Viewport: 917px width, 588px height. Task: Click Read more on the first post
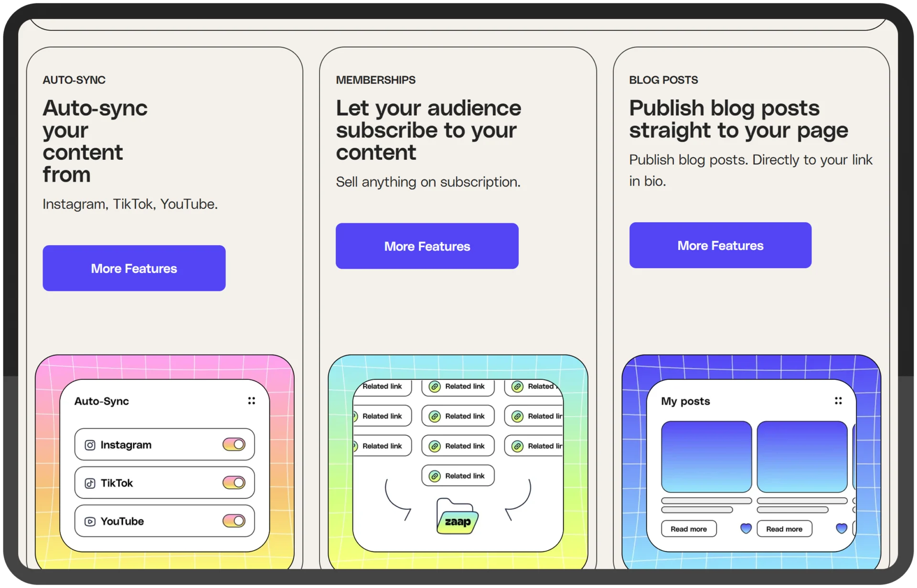(688, 529)
